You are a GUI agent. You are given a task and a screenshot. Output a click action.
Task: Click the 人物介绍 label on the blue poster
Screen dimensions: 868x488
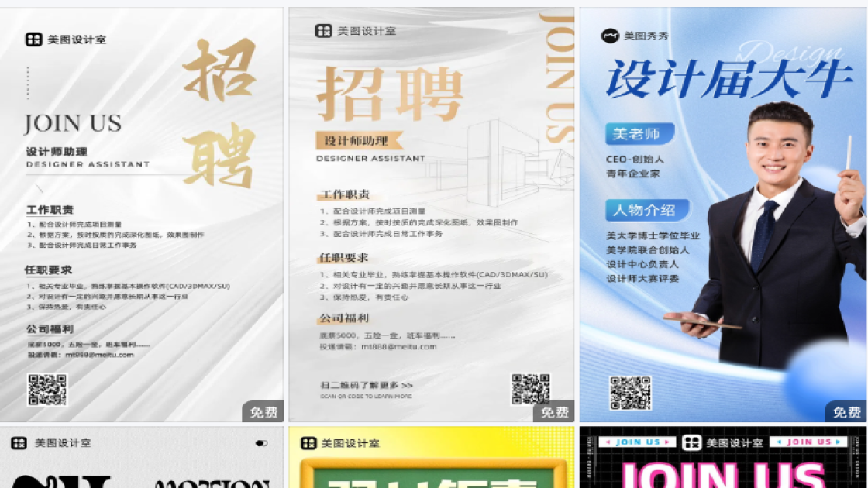click(x=646, y=210)
